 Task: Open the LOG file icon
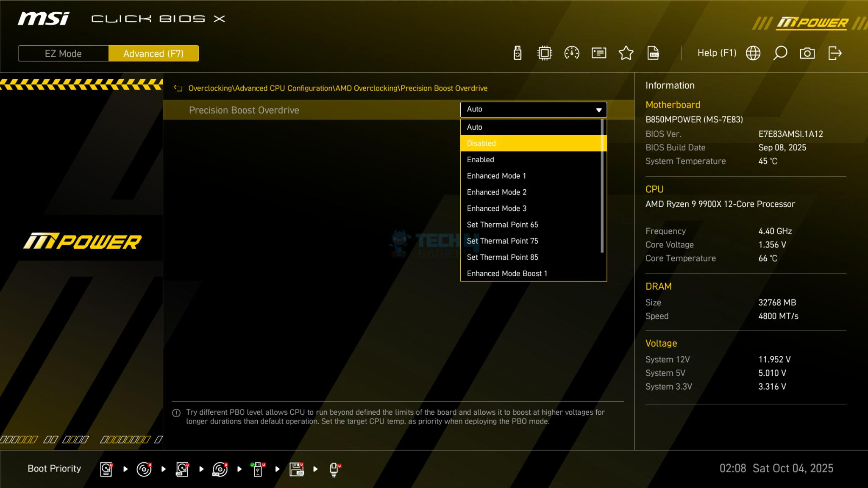653,53
